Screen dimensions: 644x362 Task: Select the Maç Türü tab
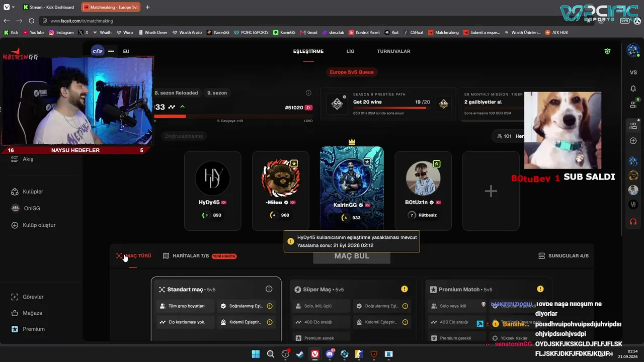coord(133,256)
